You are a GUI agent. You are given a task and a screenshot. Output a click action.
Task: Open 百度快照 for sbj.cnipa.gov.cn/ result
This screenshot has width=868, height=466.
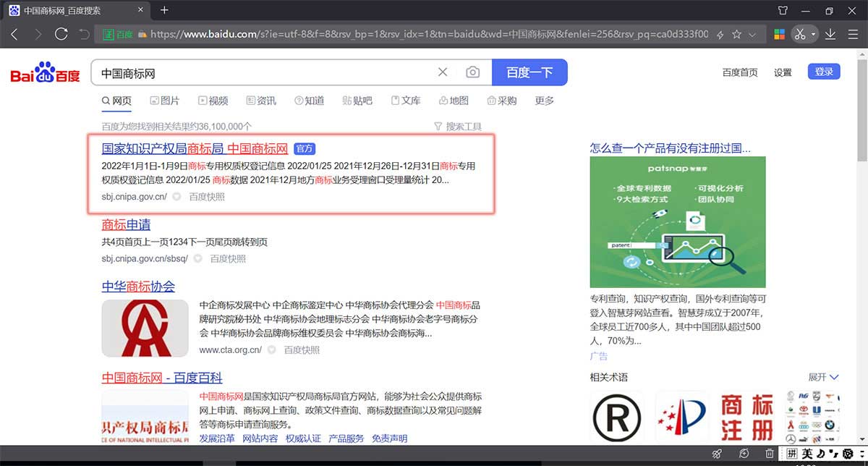(207, 196)
